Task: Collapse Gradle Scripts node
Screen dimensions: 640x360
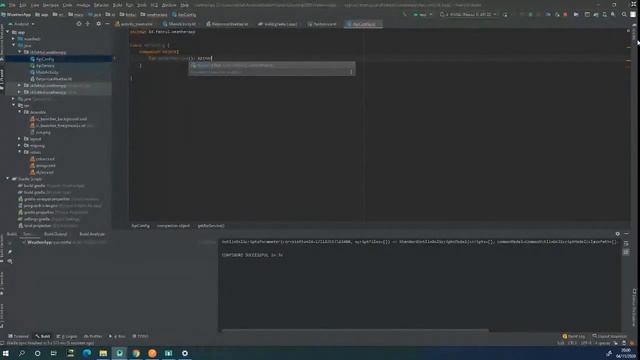Action: coord(8,179)
